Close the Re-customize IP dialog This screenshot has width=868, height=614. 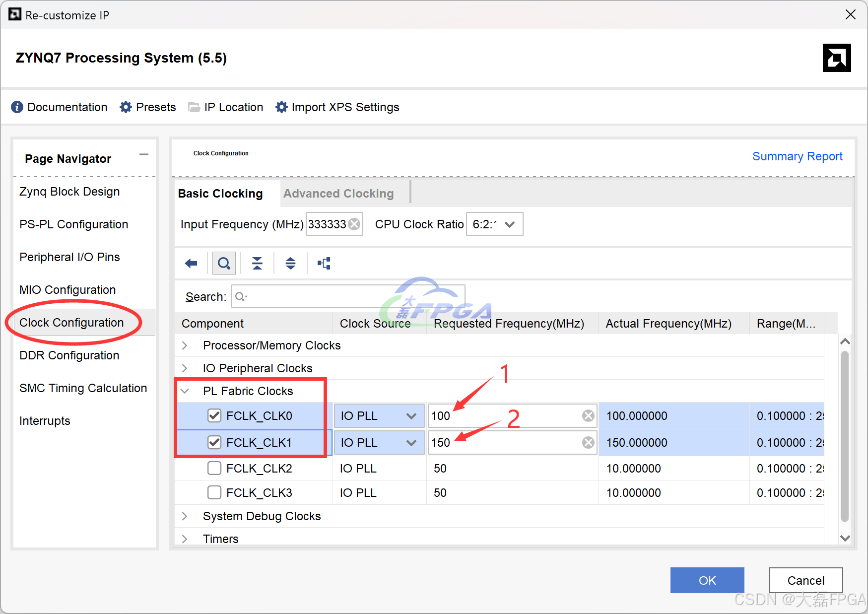coord(851,15)
